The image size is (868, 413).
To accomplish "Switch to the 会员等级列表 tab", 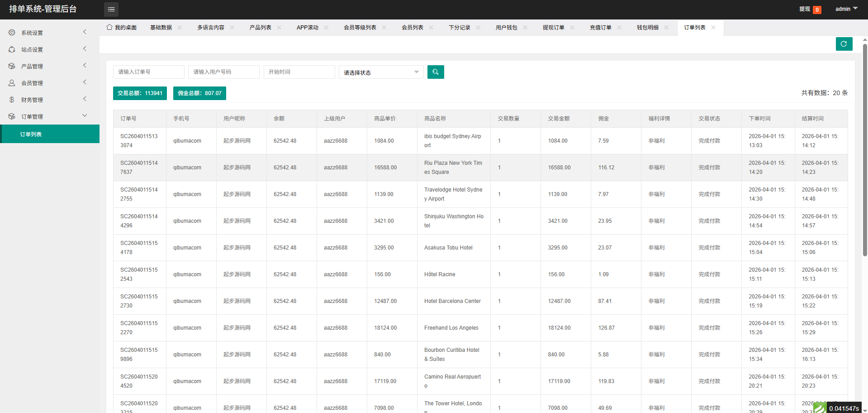I will (360, 28).
